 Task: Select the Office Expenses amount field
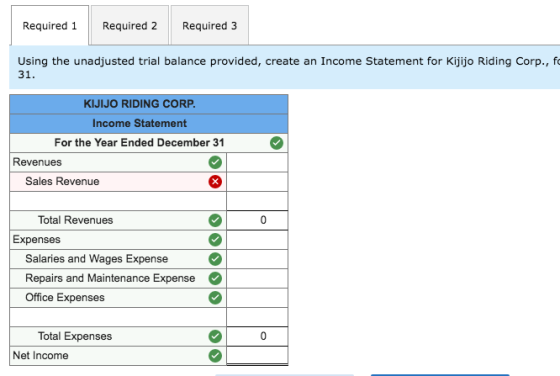[257, 297]
